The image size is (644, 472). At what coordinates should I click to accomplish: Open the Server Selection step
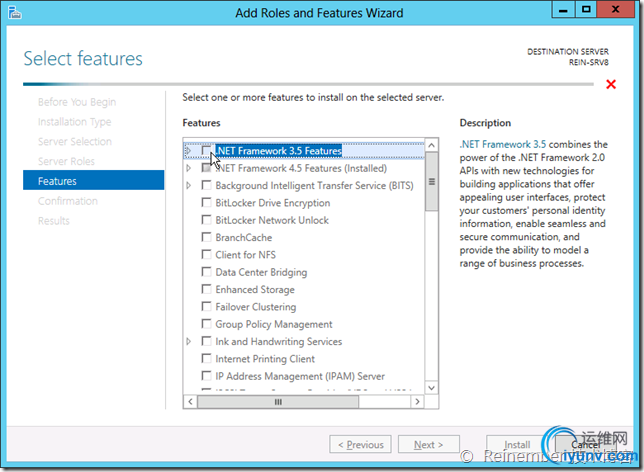[75, 141]
